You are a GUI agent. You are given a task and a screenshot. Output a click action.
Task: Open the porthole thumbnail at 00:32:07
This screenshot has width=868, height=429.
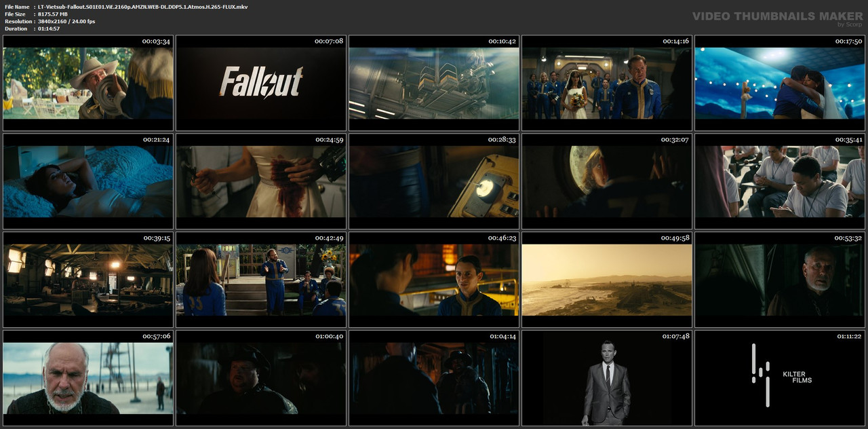point(607,181)
